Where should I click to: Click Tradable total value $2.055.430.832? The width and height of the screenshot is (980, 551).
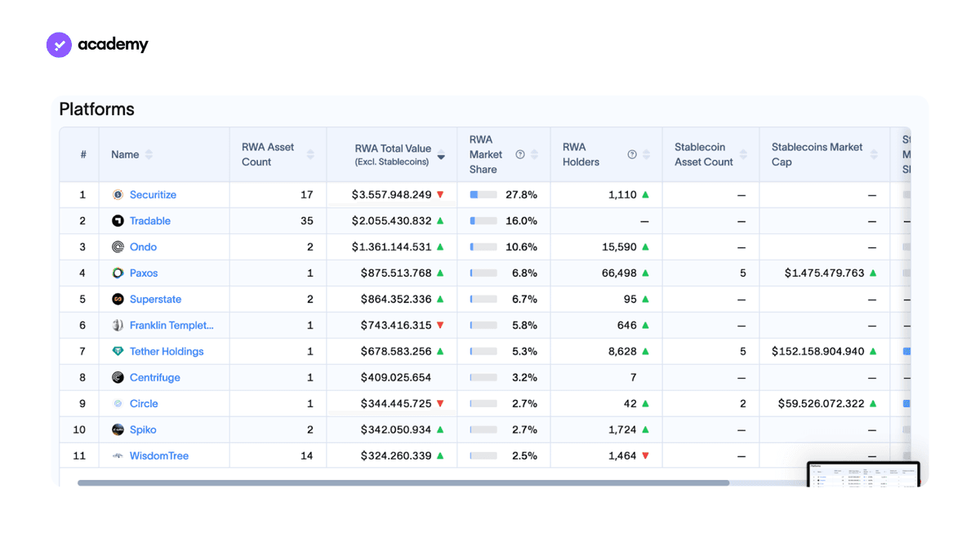coord(392,220)
